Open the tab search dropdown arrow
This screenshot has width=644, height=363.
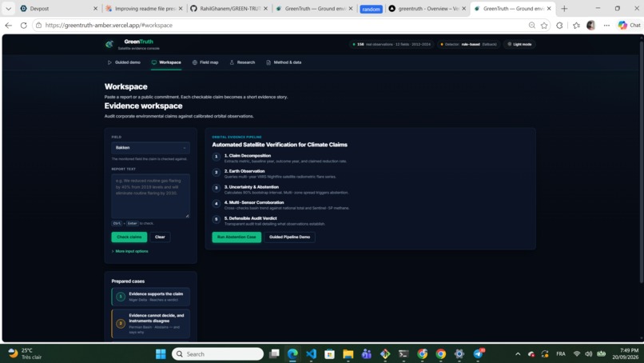8,9
